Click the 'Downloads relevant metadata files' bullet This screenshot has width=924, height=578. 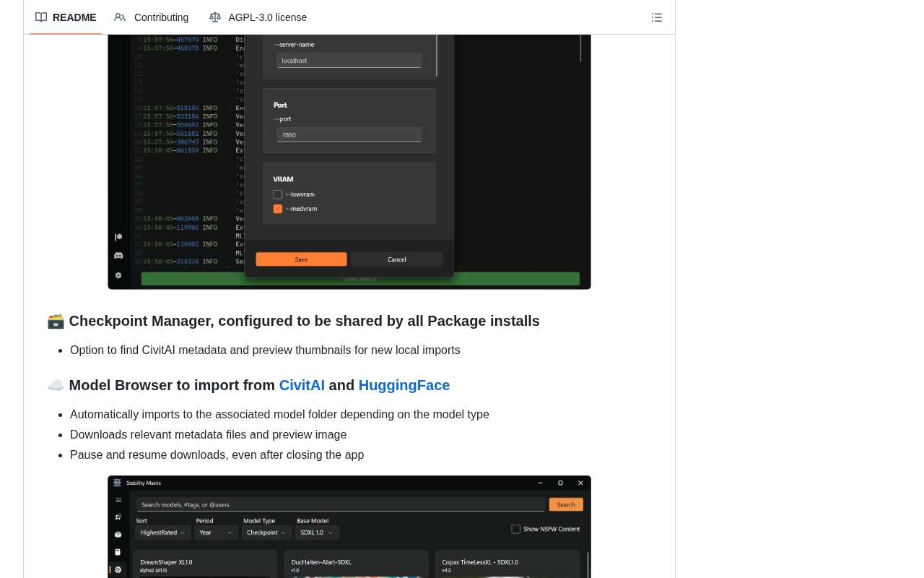(x=208, y=435)
